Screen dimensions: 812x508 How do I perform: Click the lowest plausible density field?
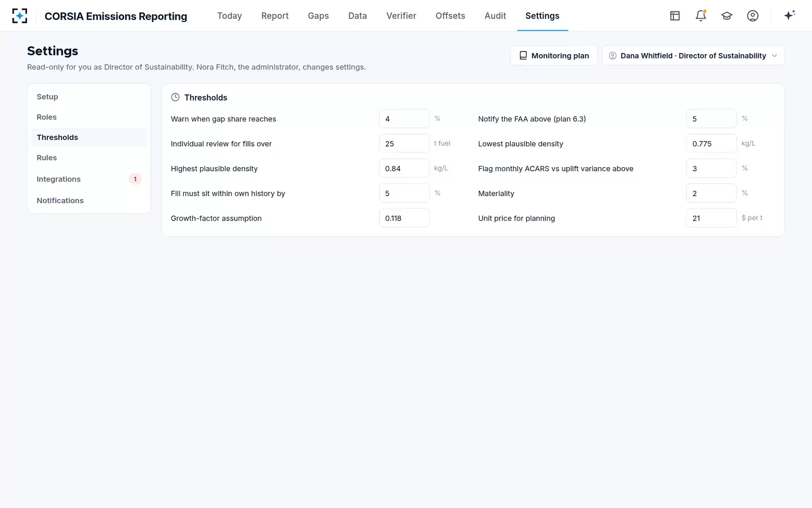(x=712, y=143)
